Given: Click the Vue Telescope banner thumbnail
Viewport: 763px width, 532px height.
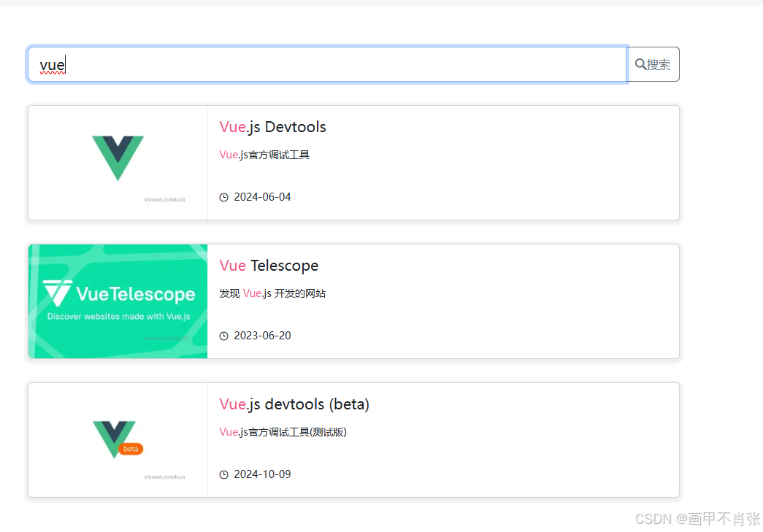Looking at the screenshot, I should click(117, 301).
